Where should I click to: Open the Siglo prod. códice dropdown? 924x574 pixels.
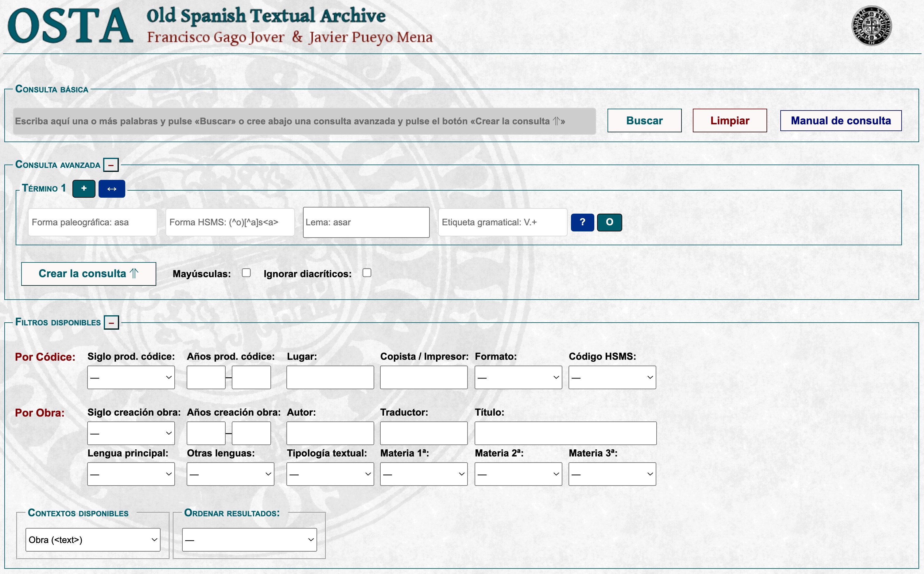(x=131, y=377)
